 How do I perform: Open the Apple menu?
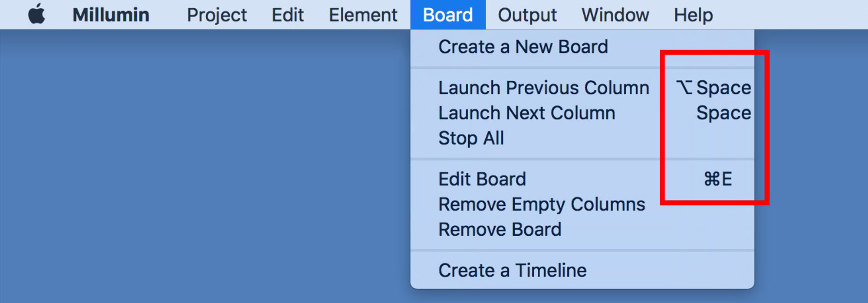36,14
